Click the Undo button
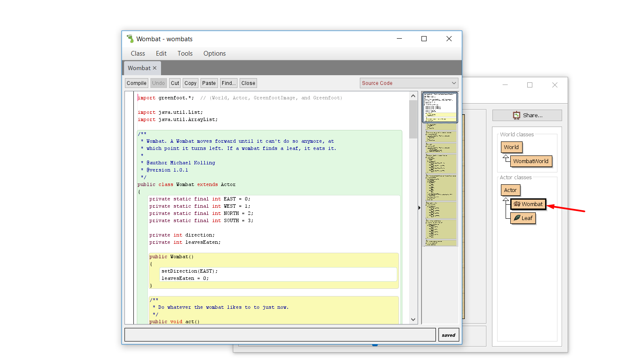This screenshot has height=364, width=622. coord(158,83)
